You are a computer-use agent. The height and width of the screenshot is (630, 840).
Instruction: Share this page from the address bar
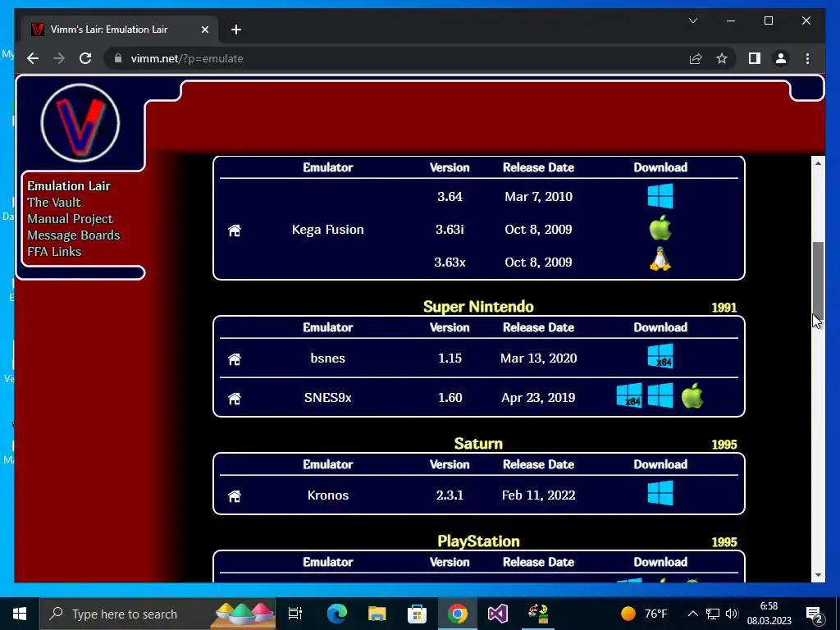pyautogui.click(x=696, y=58)
